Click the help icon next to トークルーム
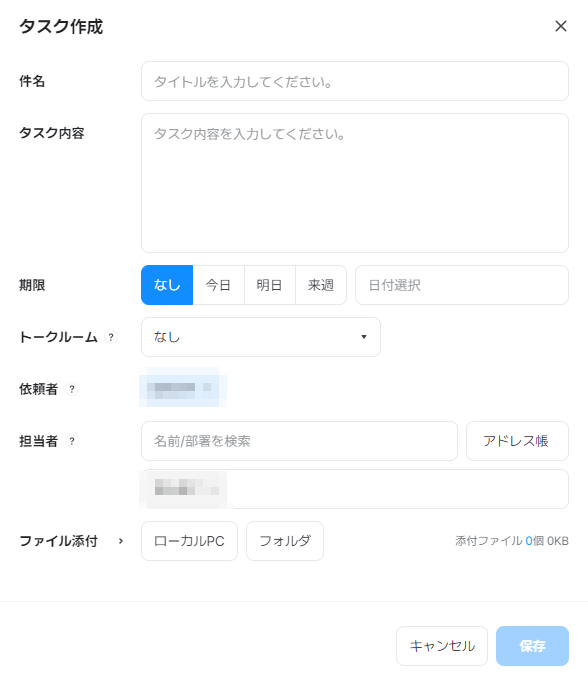This screenshot has width=588, height=680. click(x=111, y=337)
